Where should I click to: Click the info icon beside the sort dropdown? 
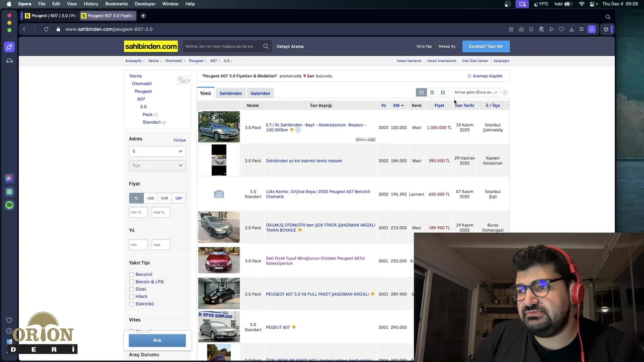pos(505,93)
